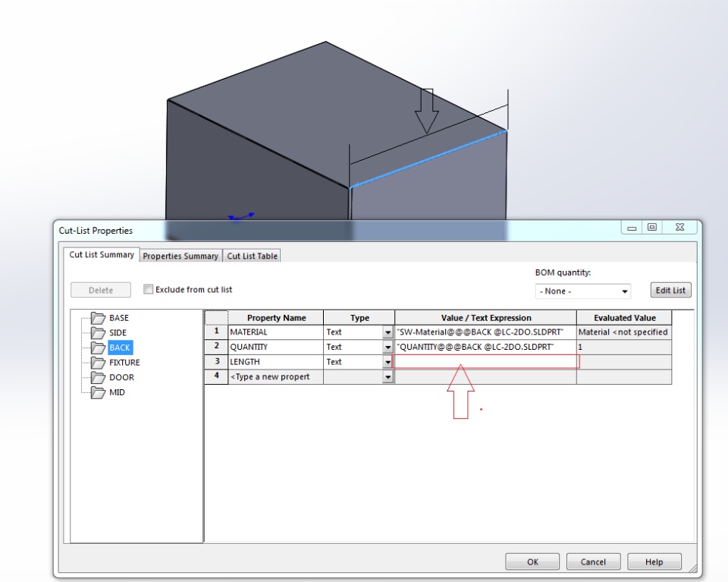Click the Edit List button
Image resolution: width=728 pixels, height=582 pixels.
(670, 291)
